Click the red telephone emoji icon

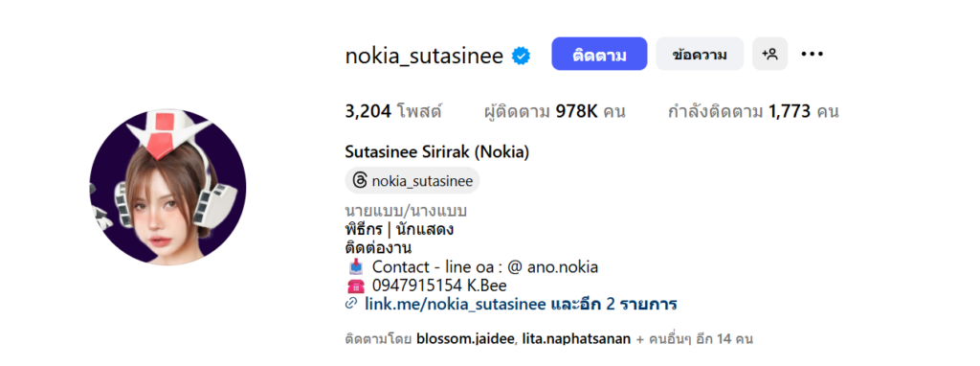click(x=355, y=286)
